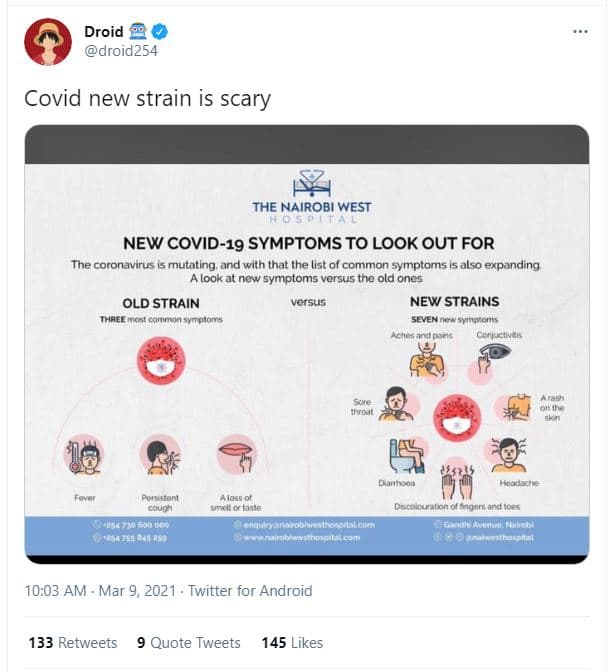Viewport: 616px width, 672px height.
Task: Open the @droid254 handle link
Action: [121, 51]
